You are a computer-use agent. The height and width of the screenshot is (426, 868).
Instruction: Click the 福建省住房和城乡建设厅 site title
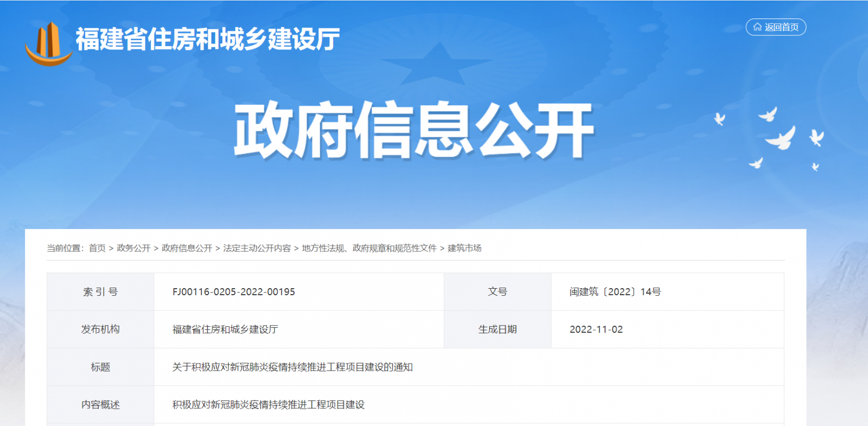[208, 39]
